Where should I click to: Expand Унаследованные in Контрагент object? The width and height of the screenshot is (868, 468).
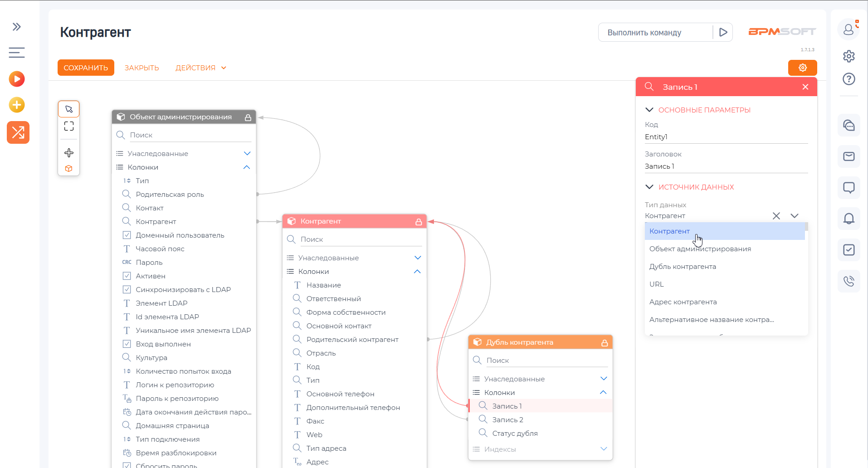[x=418, y=258]
